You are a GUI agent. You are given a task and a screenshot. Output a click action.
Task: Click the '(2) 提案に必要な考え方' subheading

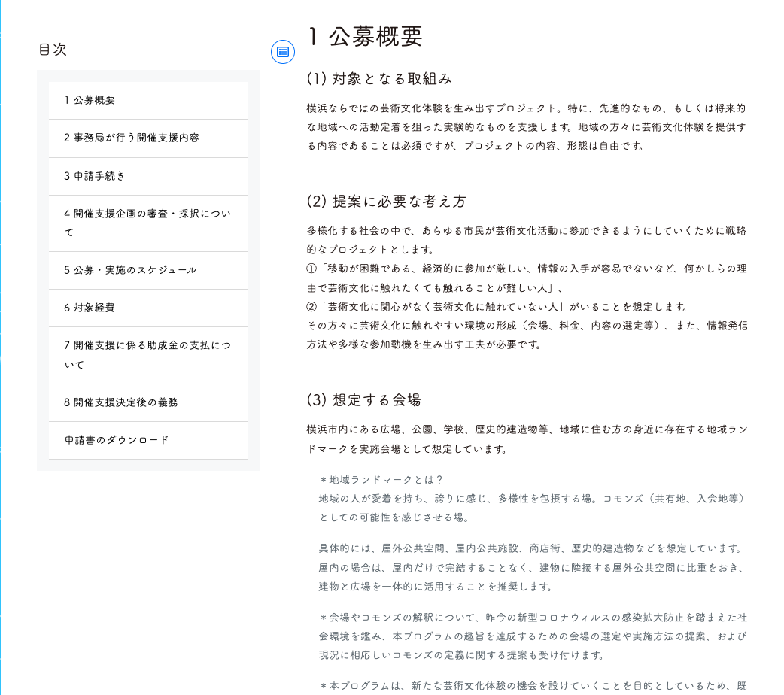(x=387, y=201)
